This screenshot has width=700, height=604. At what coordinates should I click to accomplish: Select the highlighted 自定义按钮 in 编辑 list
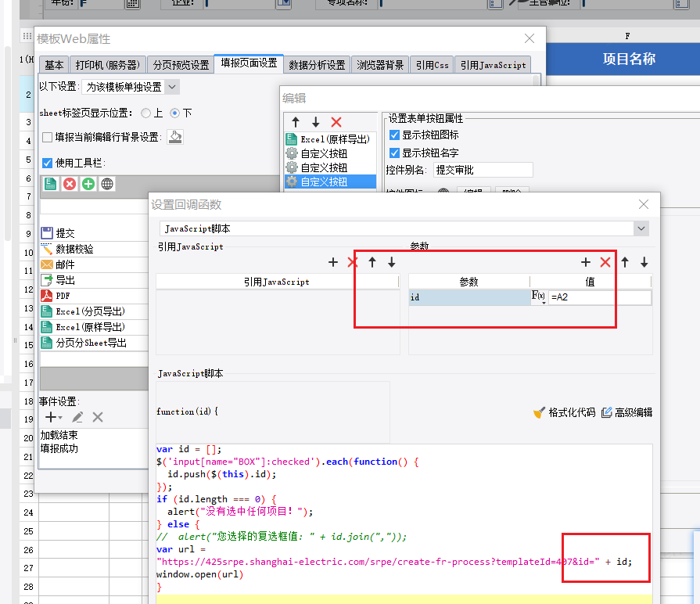pos(330,182)
